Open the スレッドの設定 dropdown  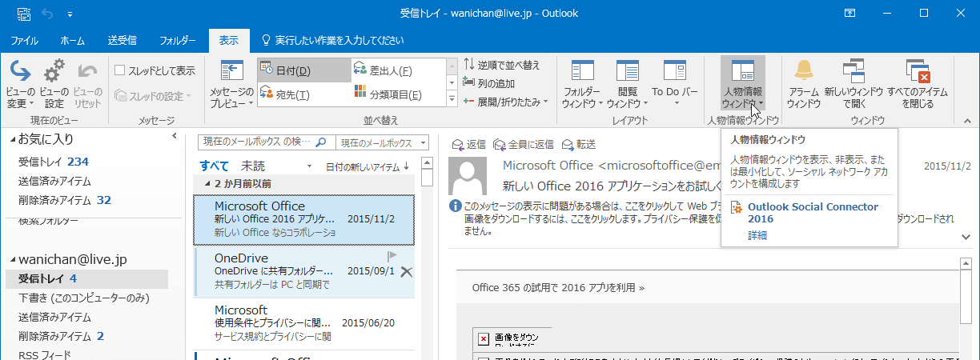(153, 96)
